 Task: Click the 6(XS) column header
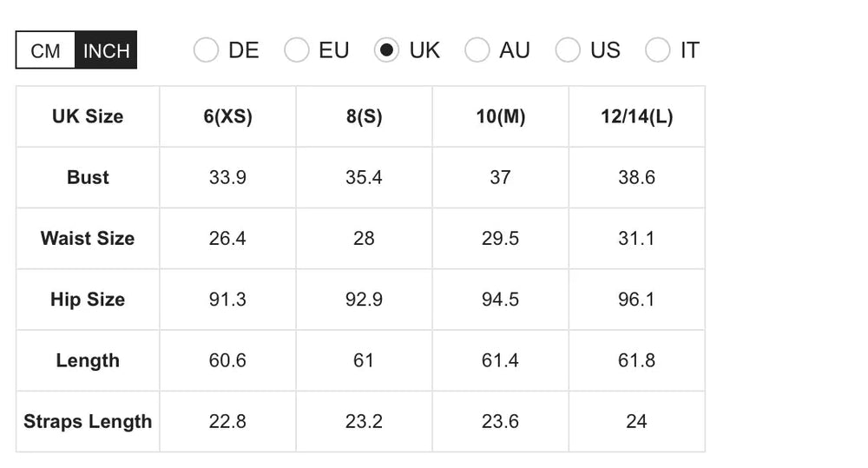227,116
